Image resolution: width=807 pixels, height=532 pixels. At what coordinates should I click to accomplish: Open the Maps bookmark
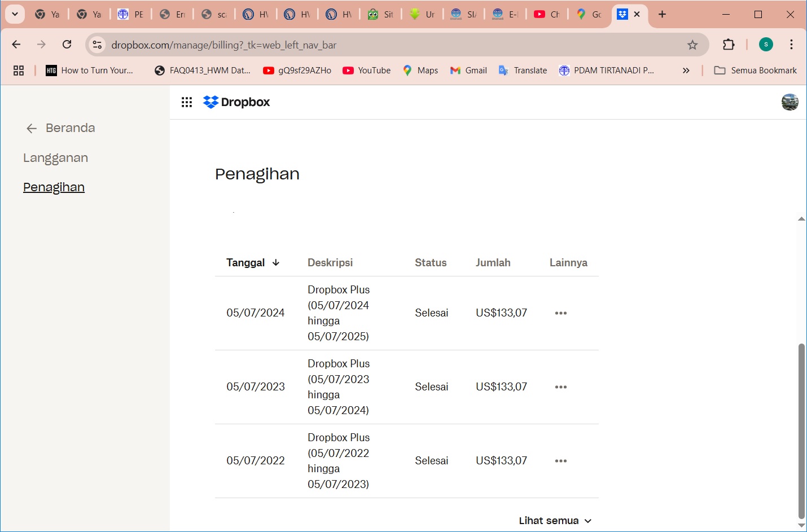[x=420, y=71]
